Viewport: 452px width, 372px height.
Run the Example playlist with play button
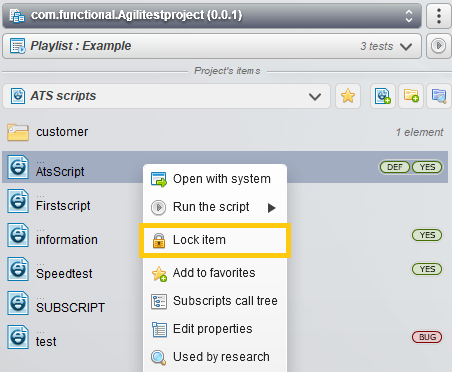(439, 46)
